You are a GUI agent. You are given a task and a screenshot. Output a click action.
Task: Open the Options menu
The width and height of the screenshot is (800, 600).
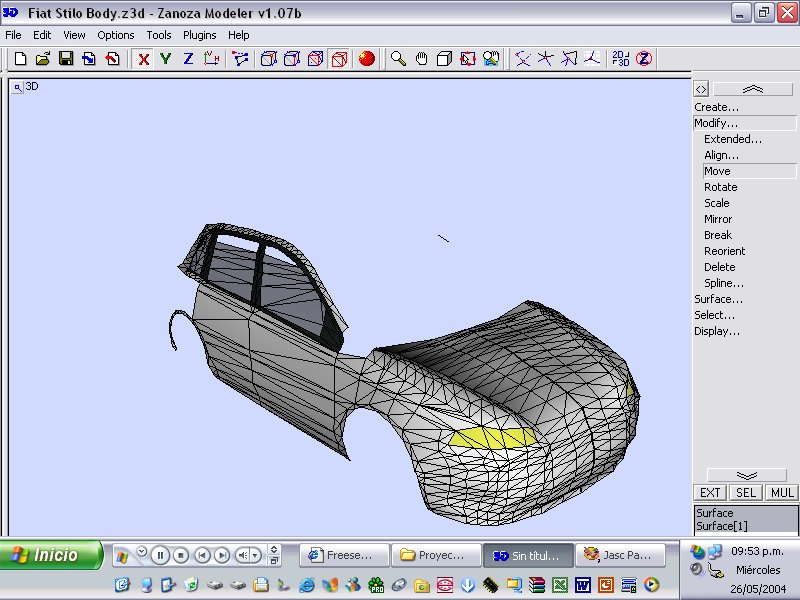click(116, 35)
